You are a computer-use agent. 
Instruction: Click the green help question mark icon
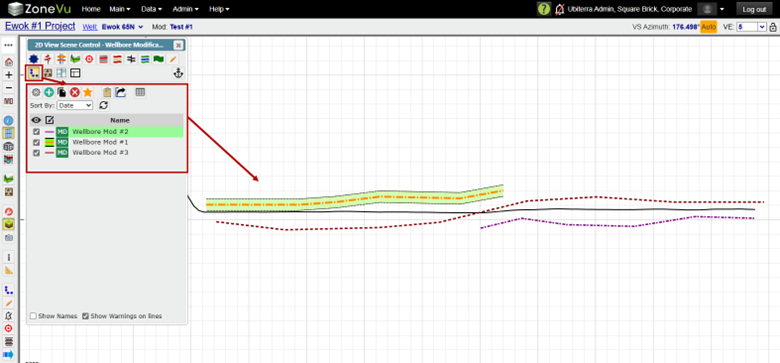click(544, 9)
